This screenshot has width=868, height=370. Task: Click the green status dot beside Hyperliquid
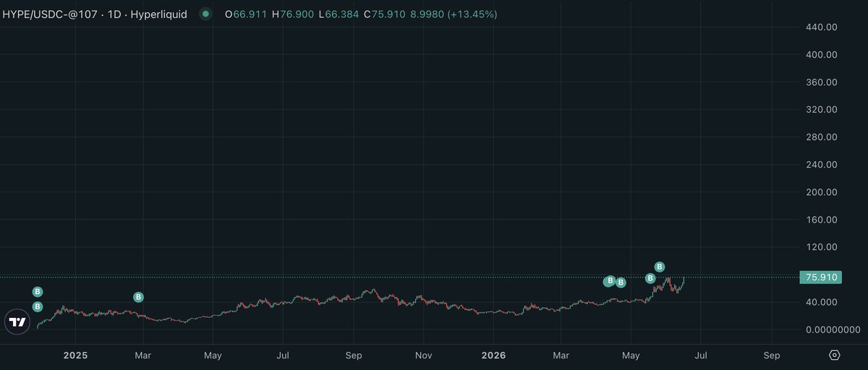(205, 14)
